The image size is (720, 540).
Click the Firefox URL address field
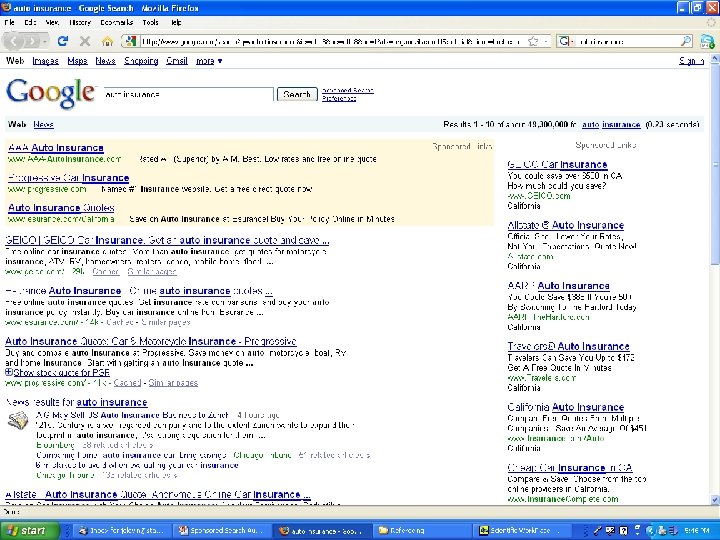(331, 41)
